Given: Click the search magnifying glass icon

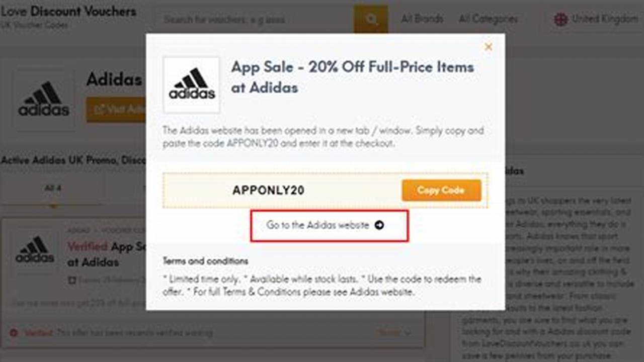Looking at the screenshot, I should (x=371, y=20).
